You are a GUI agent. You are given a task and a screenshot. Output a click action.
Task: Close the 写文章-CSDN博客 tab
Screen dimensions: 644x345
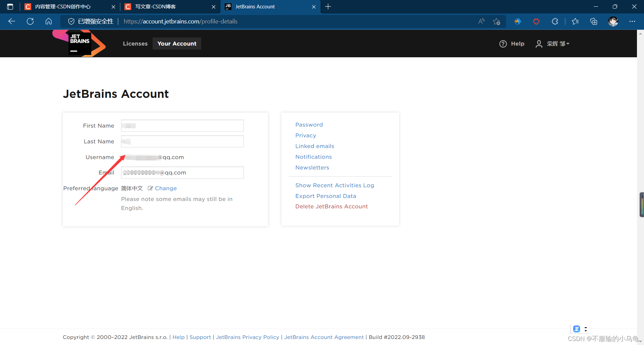point(214,7)
